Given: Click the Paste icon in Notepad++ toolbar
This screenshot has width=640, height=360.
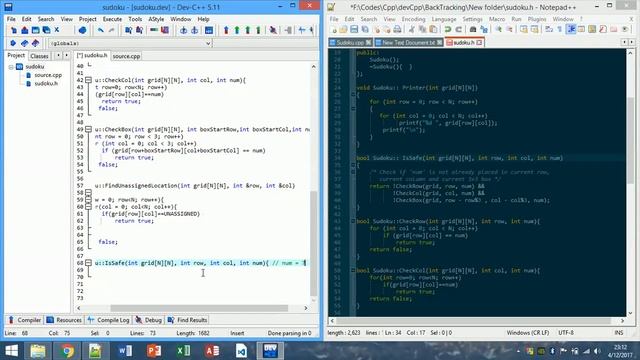Looking at the screenshot, I should pyautogui.click(x=433, y=29).
